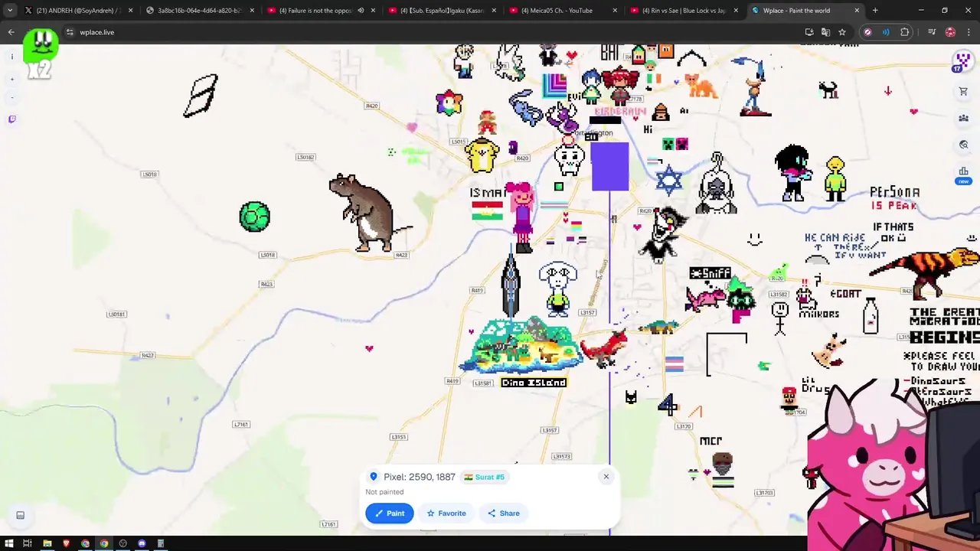Switch to the Meica05 Ch. YouTube tab
The height and width of the screenshot is (551, 980).
(x=563, y=11)
